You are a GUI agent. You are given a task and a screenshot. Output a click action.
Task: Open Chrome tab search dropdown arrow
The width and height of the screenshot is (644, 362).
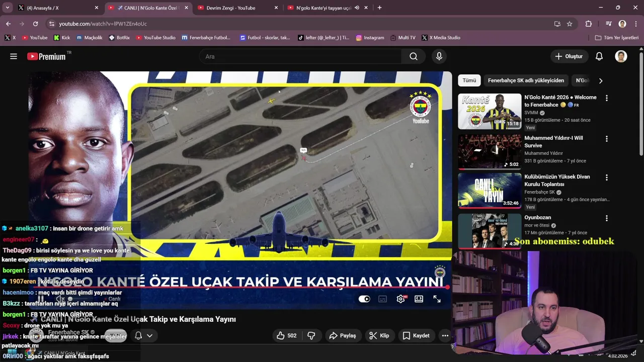(x=7, y=8)
